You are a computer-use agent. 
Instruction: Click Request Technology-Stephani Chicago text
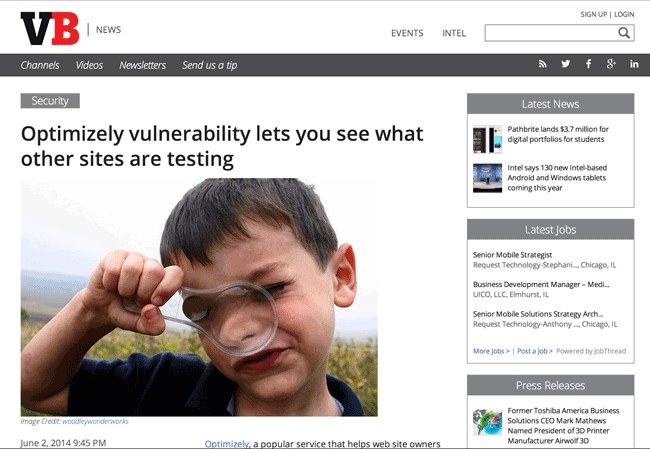pos(545,265)
